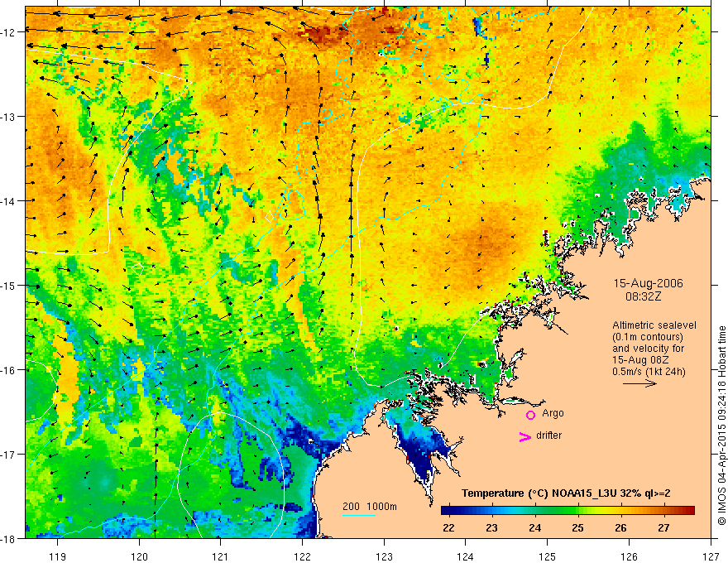Click the longitude axis label '119'
Screen dimensions: 728x563
(x=58, y=556)
